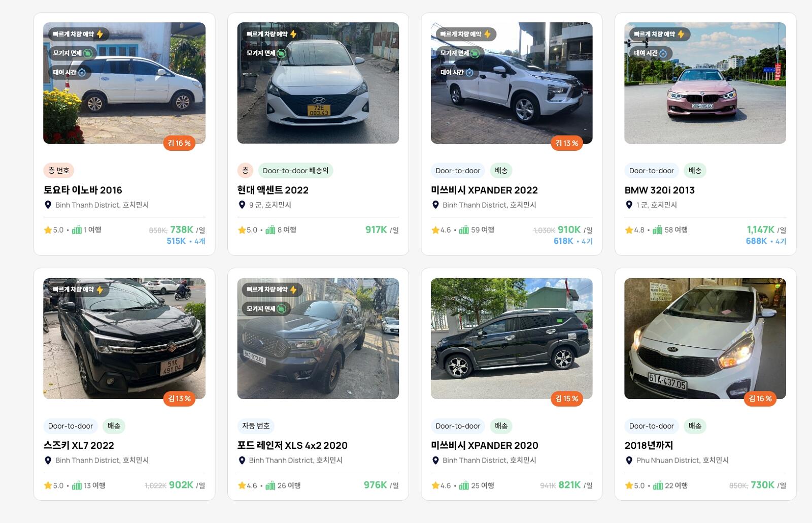This screenshot has height=523, width=812.
Task: Open the 포드 레인저 XLS 4x2 2020 title
Action: (x=292, y=445)
